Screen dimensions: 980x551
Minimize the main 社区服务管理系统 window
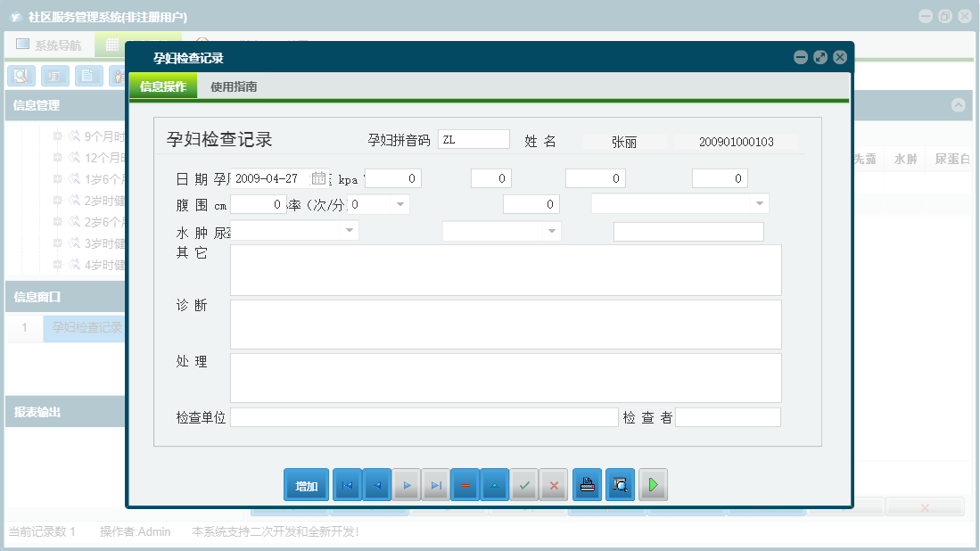(926, 17)
